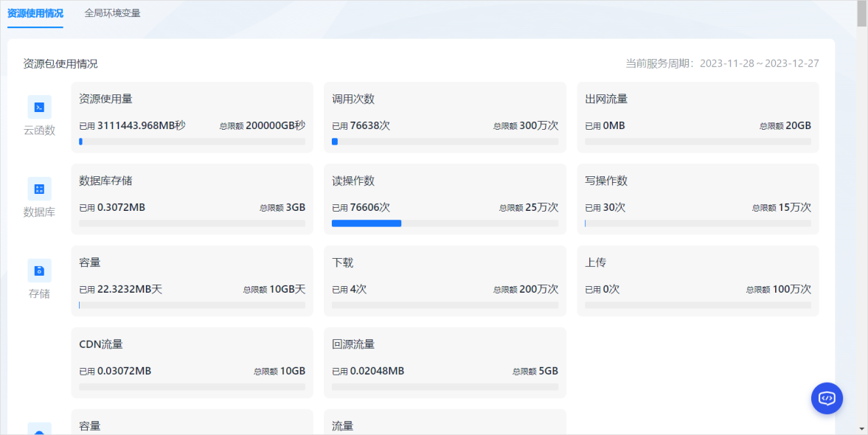This screenshot has width=868, height=435.
Task: Click the 已用 0次 value
Action: pos(603,290)
